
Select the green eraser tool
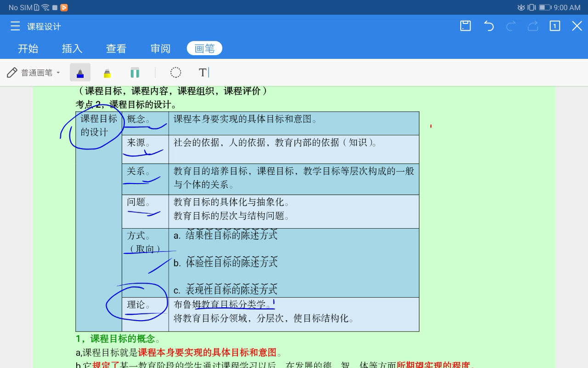click(x=135, y=73)
